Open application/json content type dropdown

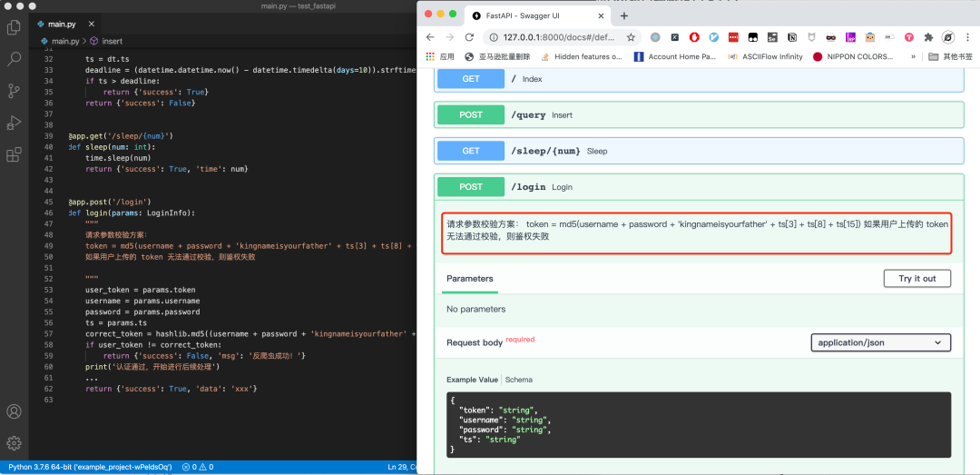tap(880, 342)
